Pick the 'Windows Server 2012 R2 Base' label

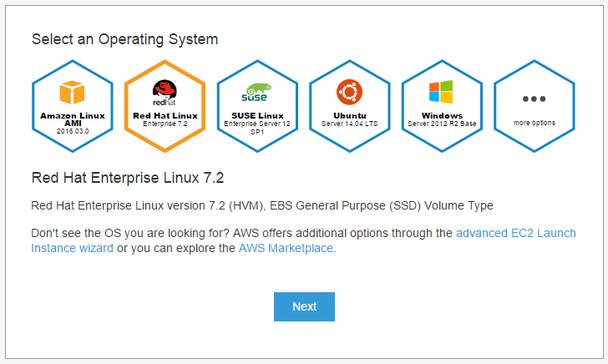(442, 119)
